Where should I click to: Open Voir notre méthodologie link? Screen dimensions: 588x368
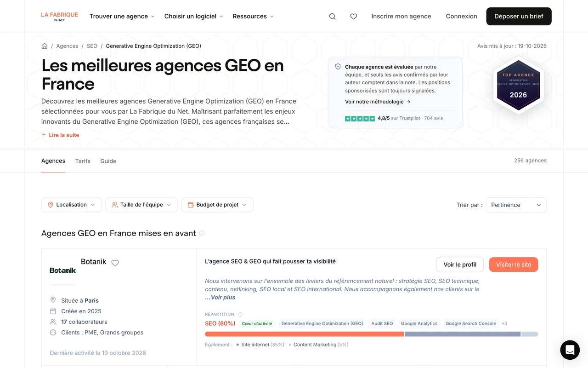click(378, 102)
